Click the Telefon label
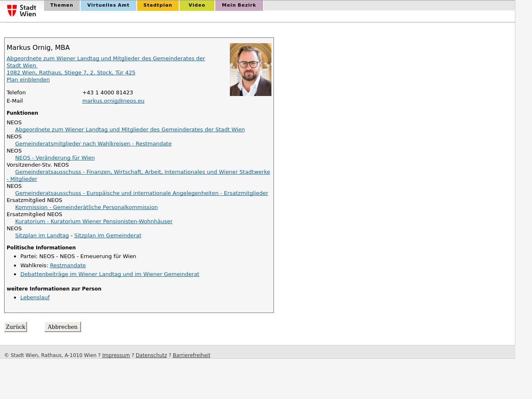This screenshot has width=532, height=399. pyautogui.click(x=16, y=92)
